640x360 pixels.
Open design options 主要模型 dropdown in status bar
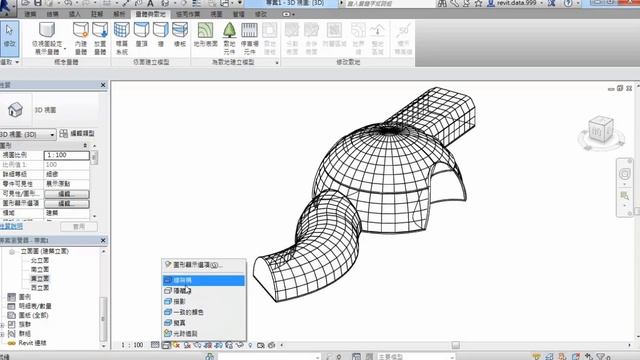coord(415,357)
